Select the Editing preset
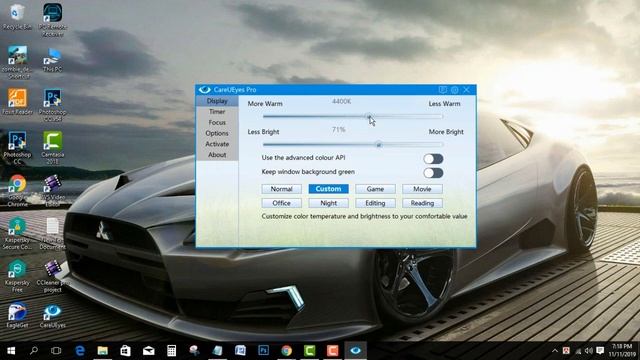This screenshot has height=360, width=640. click(375, 203)
